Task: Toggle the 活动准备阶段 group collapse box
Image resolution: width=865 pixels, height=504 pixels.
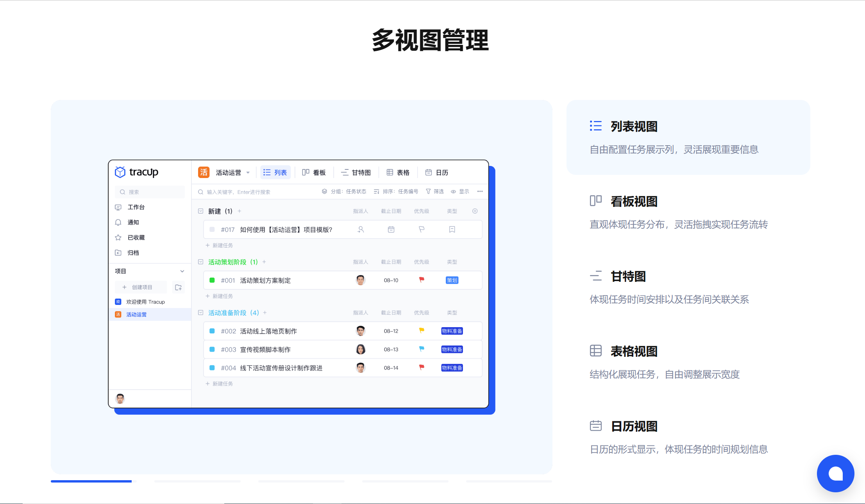Action: [x=201, y=313]
